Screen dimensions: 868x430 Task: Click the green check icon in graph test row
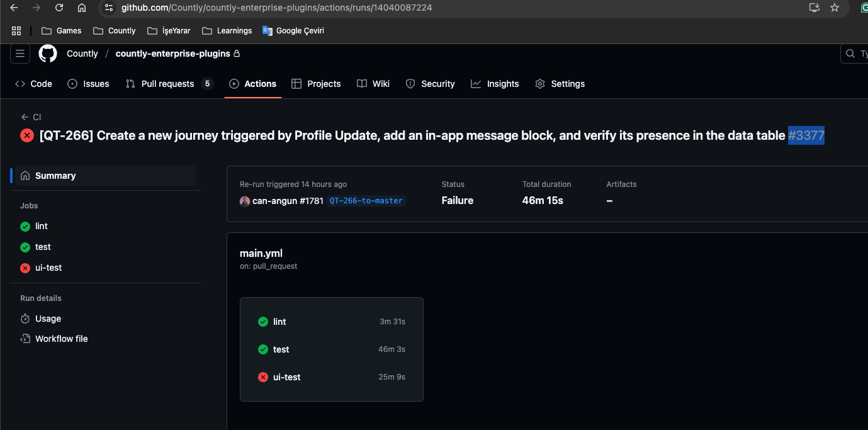263,349
